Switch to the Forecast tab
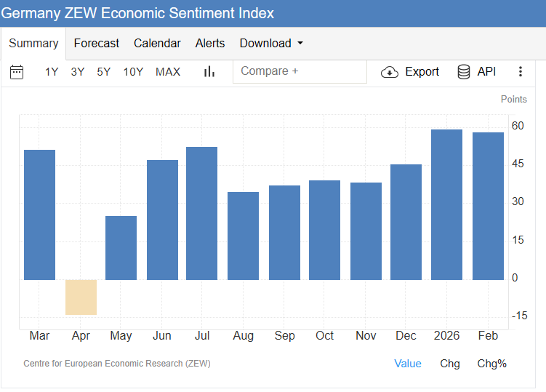Image resolution: width=546 pixels, height=392 pixels. coord(97,43)
